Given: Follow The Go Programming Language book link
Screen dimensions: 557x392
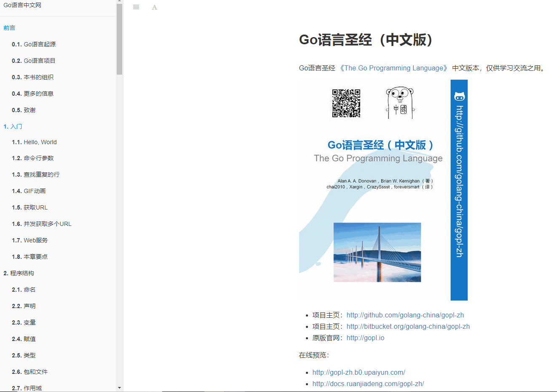Looking at the screenshot, I should (x=394, y=68).
